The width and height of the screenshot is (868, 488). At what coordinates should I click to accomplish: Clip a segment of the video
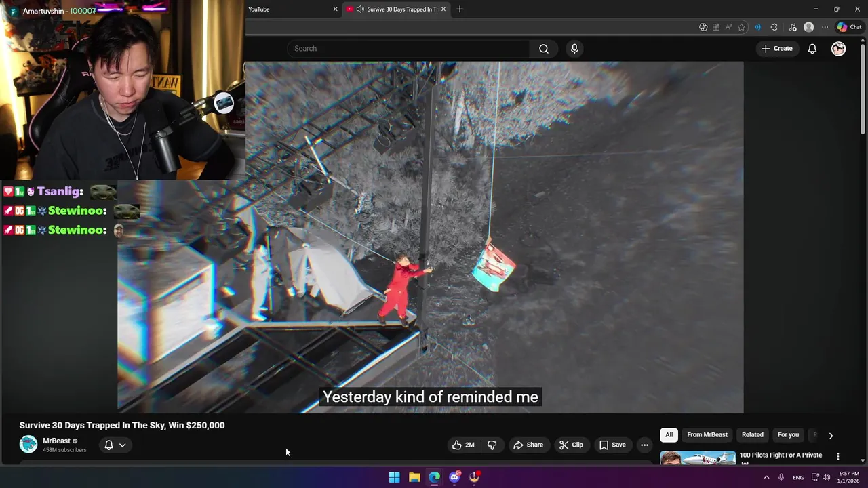pyautogui.click(x=571, y=445)
